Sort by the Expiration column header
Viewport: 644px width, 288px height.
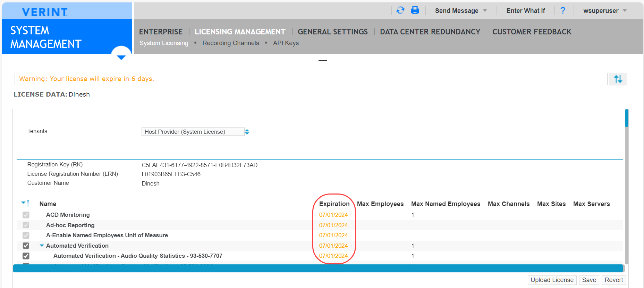click(334, 204)
